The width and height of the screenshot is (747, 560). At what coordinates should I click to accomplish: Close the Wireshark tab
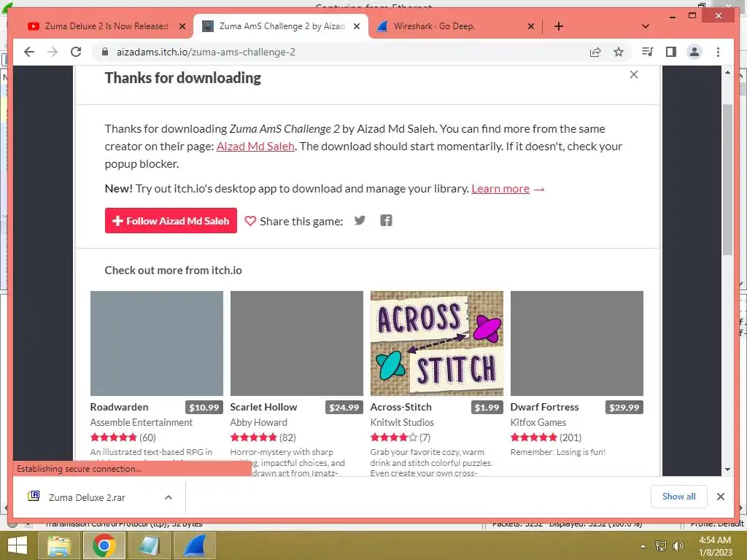click(531, 26)
